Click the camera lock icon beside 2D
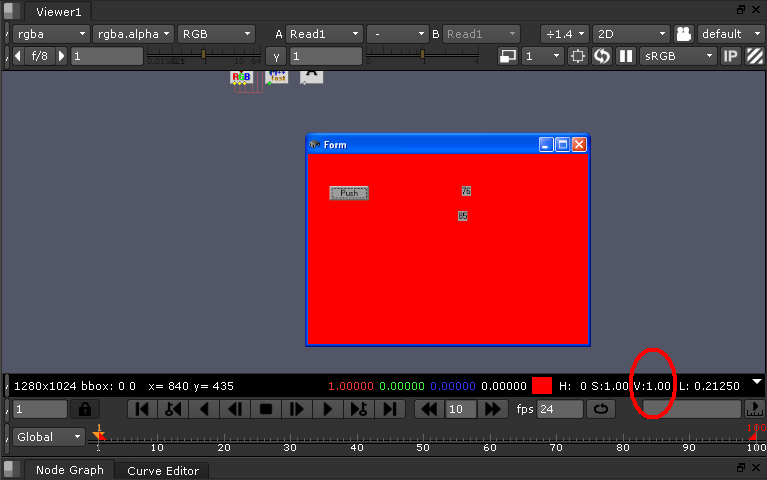The width and height of the screenshot is (767, 480). [x=684, y=33]
